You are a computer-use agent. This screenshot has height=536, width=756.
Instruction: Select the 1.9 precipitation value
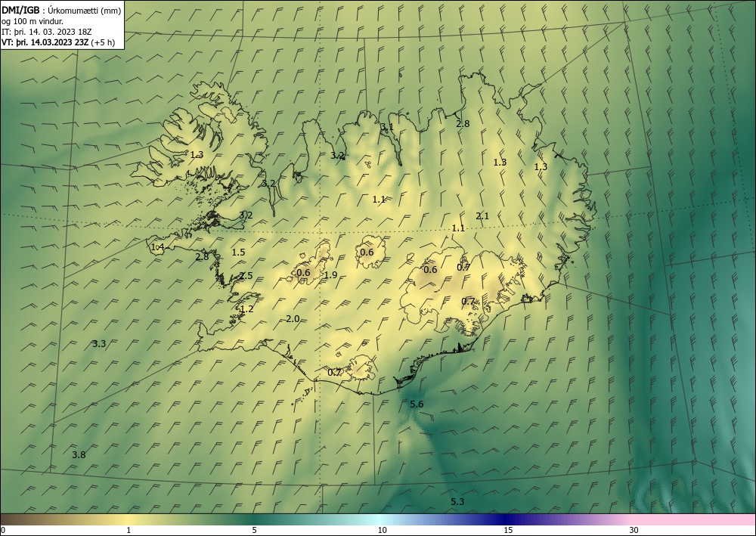pos(330,275)
